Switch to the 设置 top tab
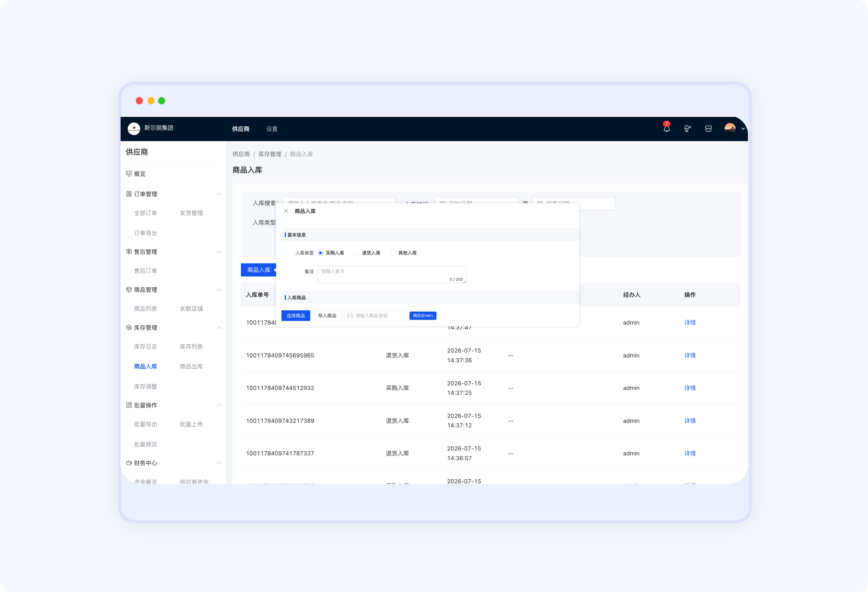 (272, 129)
